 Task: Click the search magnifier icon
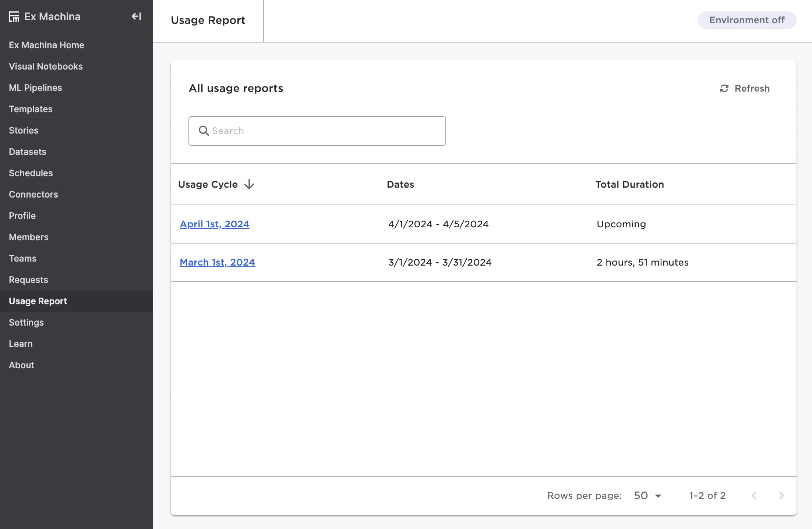tap(204, 131)
